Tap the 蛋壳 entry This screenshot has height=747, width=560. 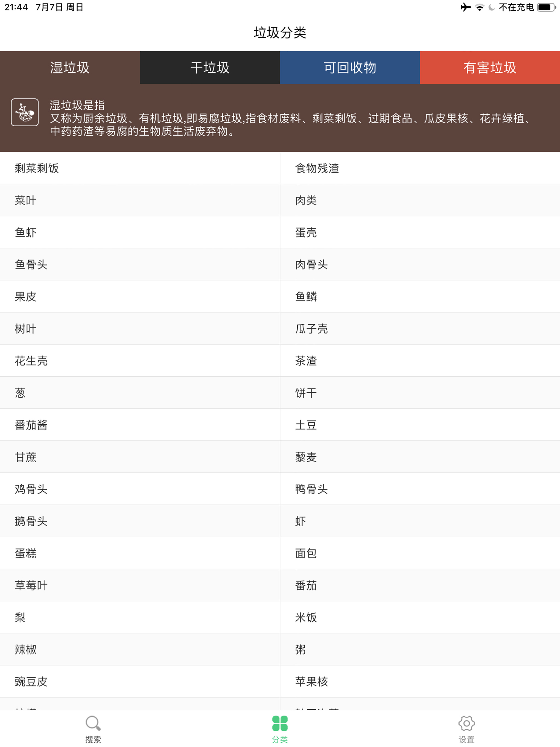point(306,232)
